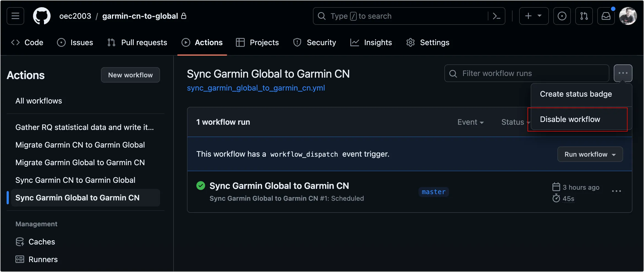Go to GitHub homepage via Octocat logo
Image resolution: width=644 pixels, height=272 pixels.
tap(42, 16)
